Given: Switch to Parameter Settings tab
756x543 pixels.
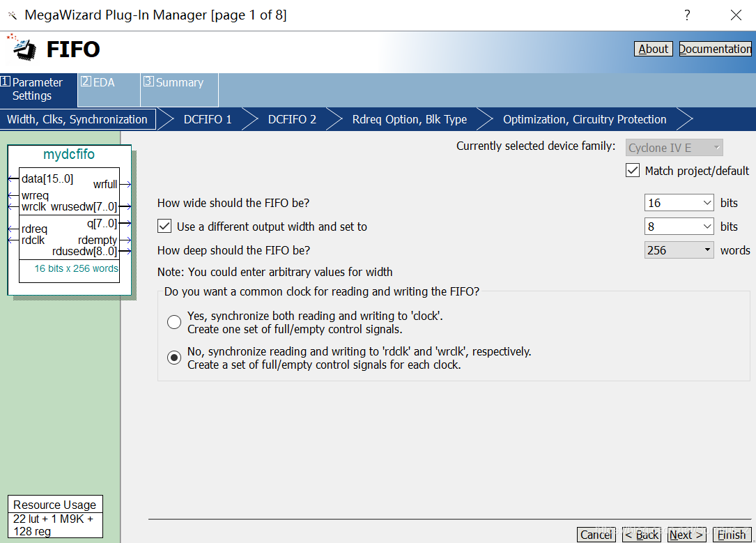Looking at the screenshot, I should (x=38, y=89).
